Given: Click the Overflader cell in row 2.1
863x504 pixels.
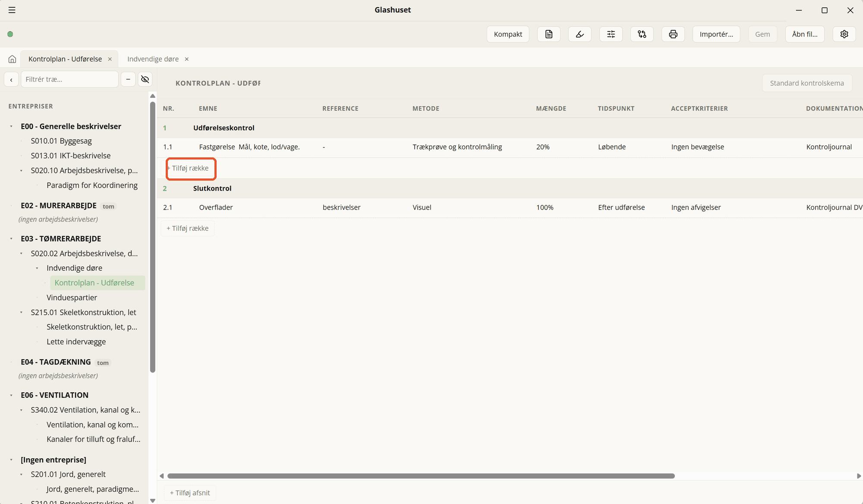Looking at the screenshot, I should 216,207.
